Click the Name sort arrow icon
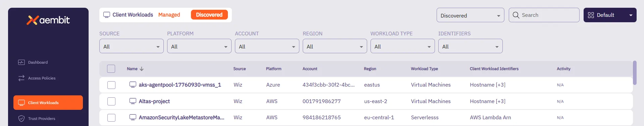This screenshot has width=644, height=126. 142,69
